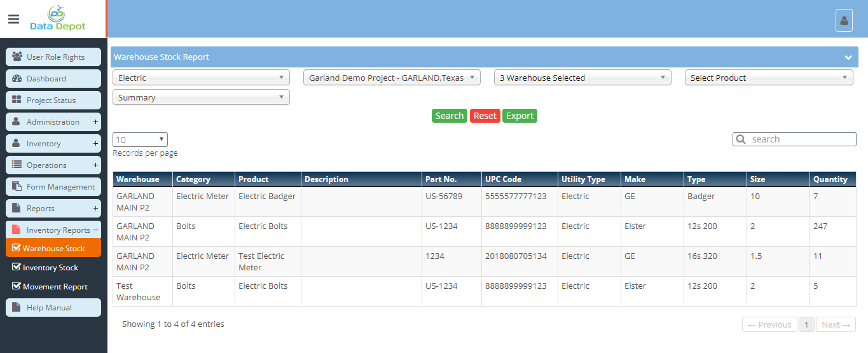Collapse the Warehouse Stock Report panel
This screenshot has width=868, height=353.
[848, 57]
